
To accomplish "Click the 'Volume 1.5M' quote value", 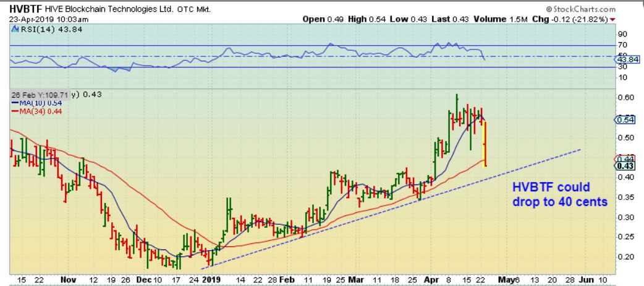I will [500, 19].
